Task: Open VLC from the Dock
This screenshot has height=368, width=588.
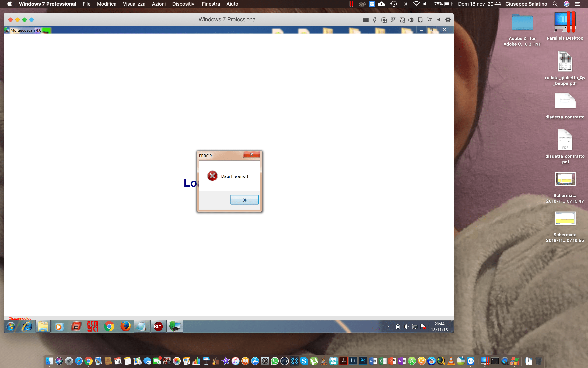Action: [451, 361]
